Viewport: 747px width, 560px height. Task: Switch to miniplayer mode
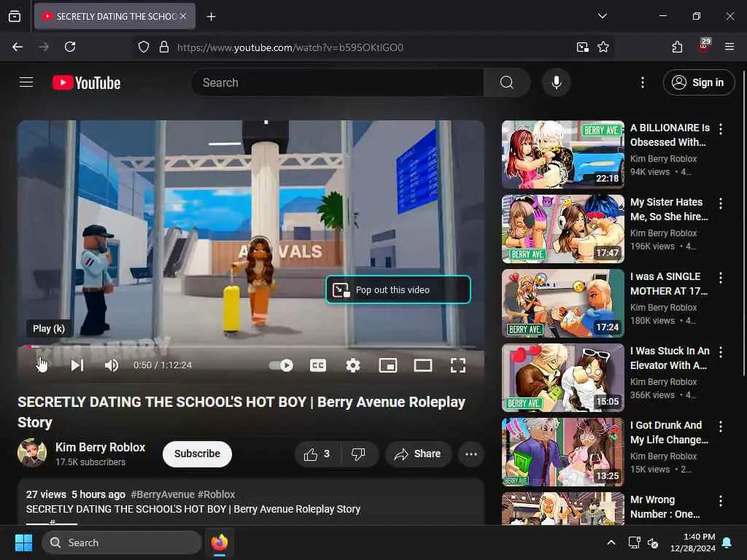click(388, 365)
